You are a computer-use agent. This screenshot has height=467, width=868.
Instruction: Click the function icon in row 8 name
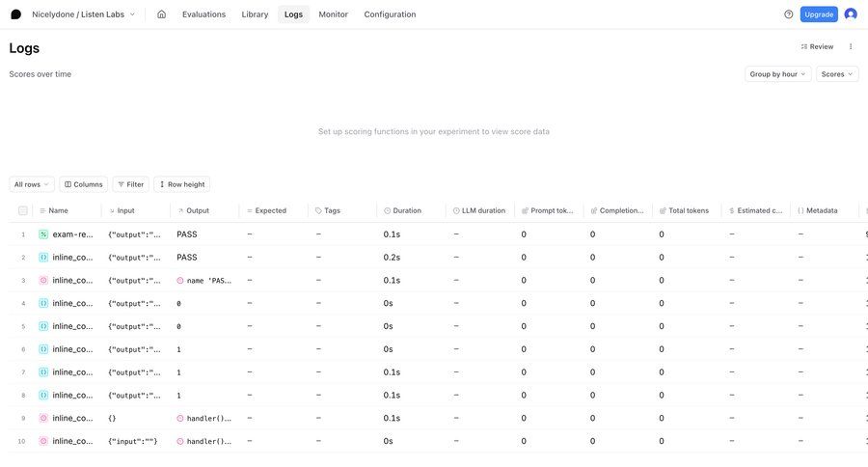[x=43, y=395]
